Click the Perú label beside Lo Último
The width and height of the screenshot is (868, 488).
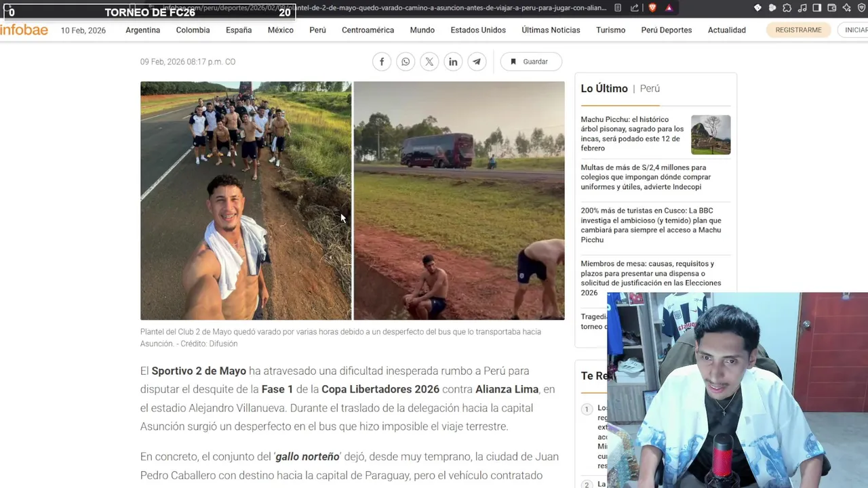coord(650,89)
